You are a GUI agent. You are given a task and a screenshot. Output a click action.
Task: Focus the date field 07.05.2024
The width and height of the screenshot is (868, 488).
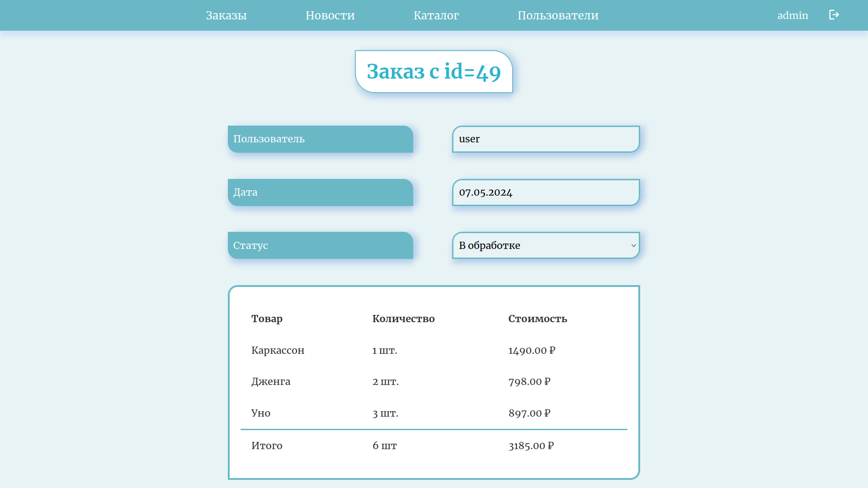tap(545, 192)
